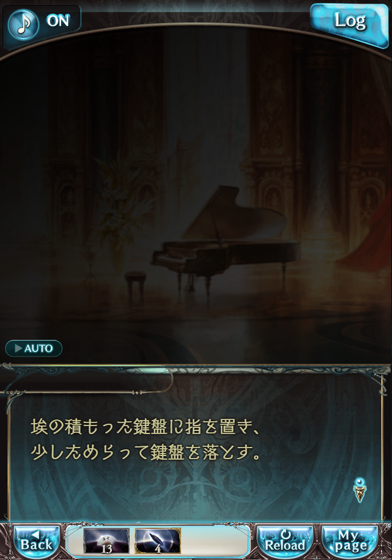392x560 pixels.
Task: Click the piano stool in the scene
Action: (x=135, y=285)
